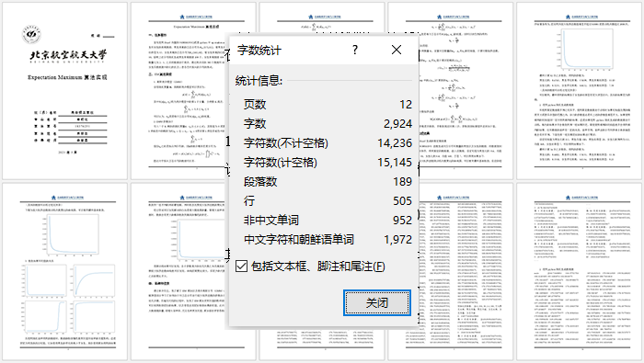The height and width of the screenshot is (363, 644).
Task: Select the Beihang University cover page thumbnail
Action: (x=65, y=91)
